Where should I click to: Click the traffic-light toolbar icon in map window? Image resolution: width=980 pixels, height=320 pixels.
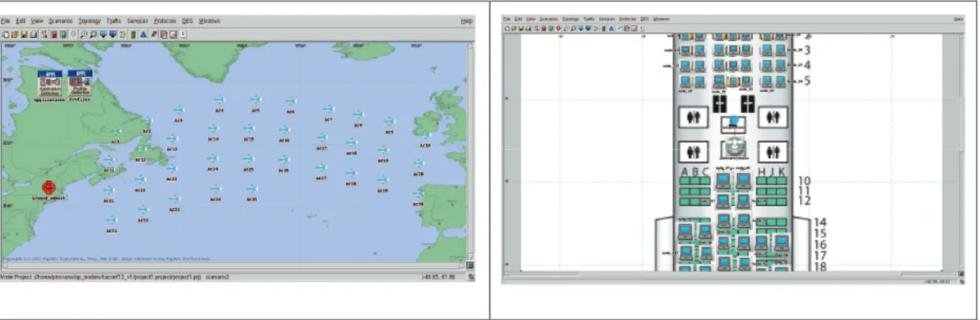pyautogui.click(x=133, y=33)
